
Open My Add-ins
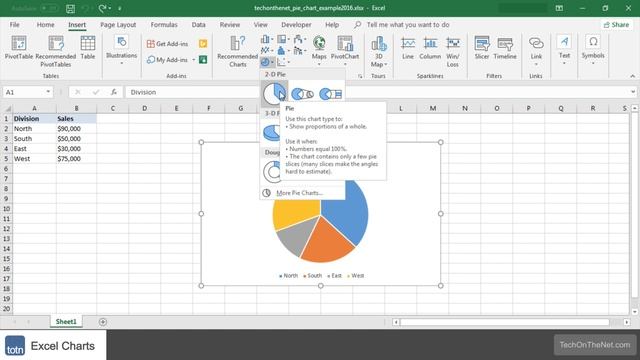pyautogui.click(x=167, y=60)
